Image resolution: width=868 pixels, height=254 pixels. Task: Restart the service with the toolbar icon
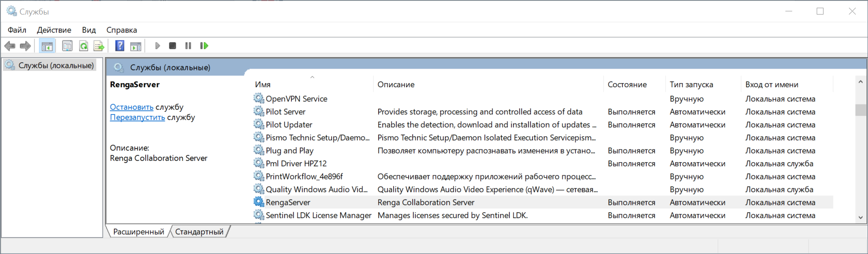(x=204, y=46)
